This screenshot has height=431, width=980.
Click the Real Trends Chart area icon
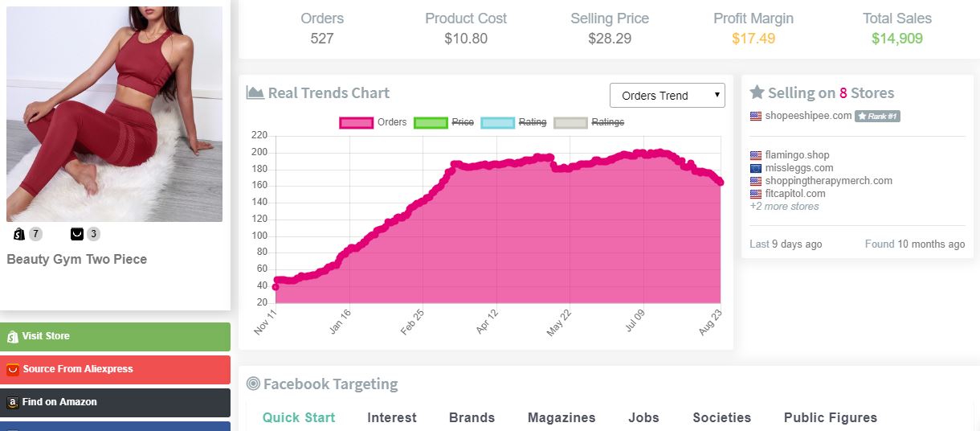pyautogui.click(x=255, y=92)
